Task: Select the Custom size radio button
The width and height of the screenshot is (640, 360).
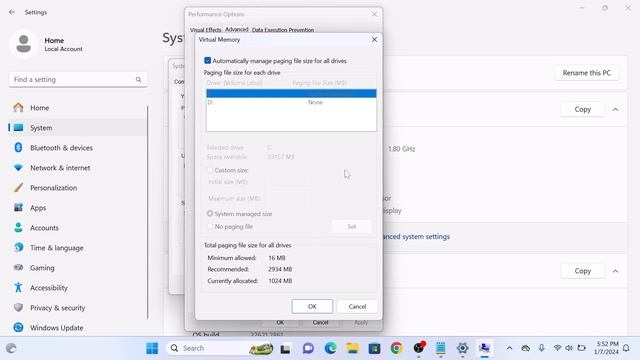Action: 210,170
